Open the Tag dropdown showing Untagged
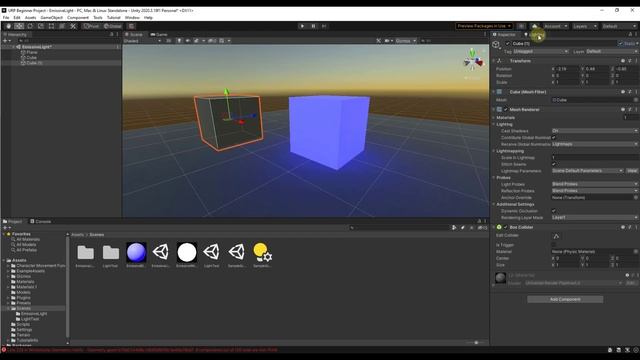 pyautogui.click(x=540, y=51)
